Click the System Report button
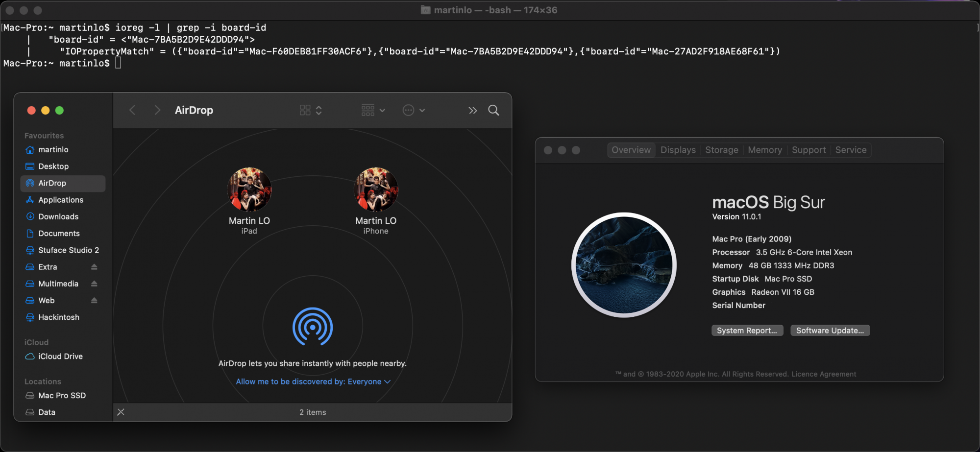The height and width of the screenshot is (452, 980). 747,331
